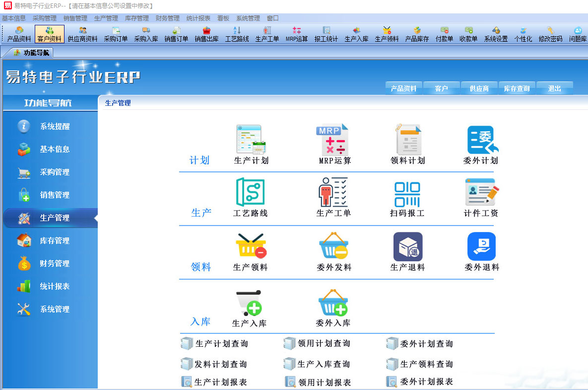
Task: Open the 生产计划查询 link
Action: click(221, 344)
